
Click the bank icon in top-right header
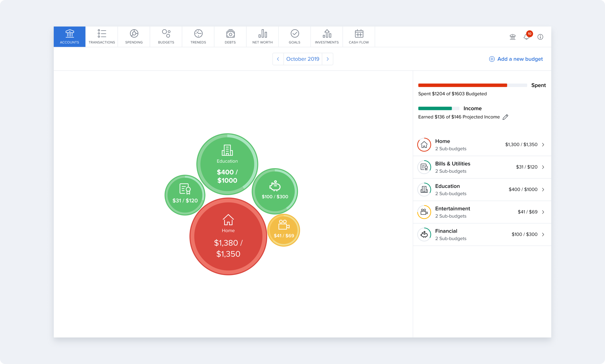click(x=513, y=37)
